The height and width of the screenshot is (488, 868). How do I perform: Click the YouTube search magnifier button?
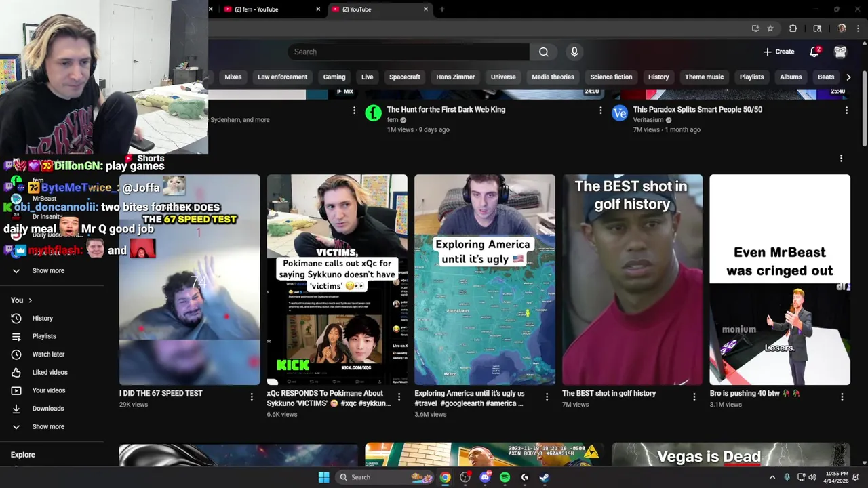543,52
